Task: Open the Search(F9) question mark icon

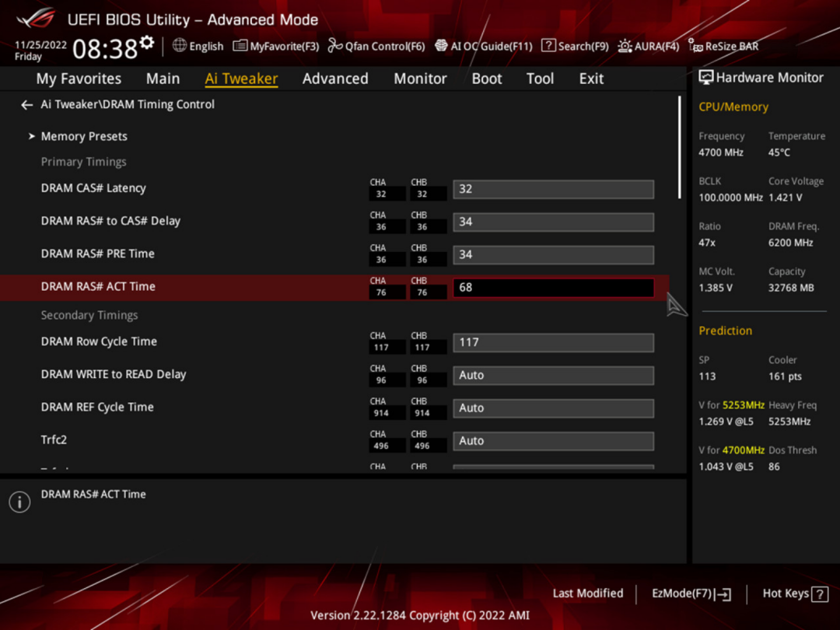Action: pos(548,46)
